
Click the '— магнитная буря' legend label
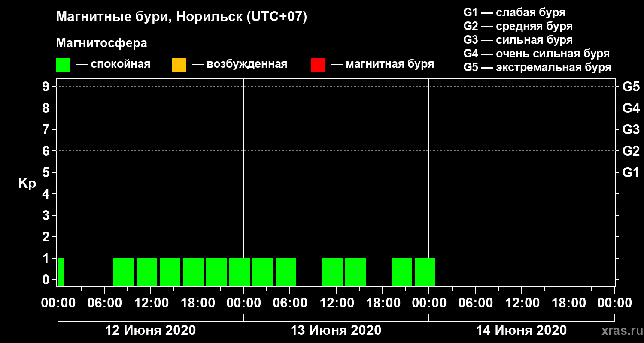[x=383, y=64]
